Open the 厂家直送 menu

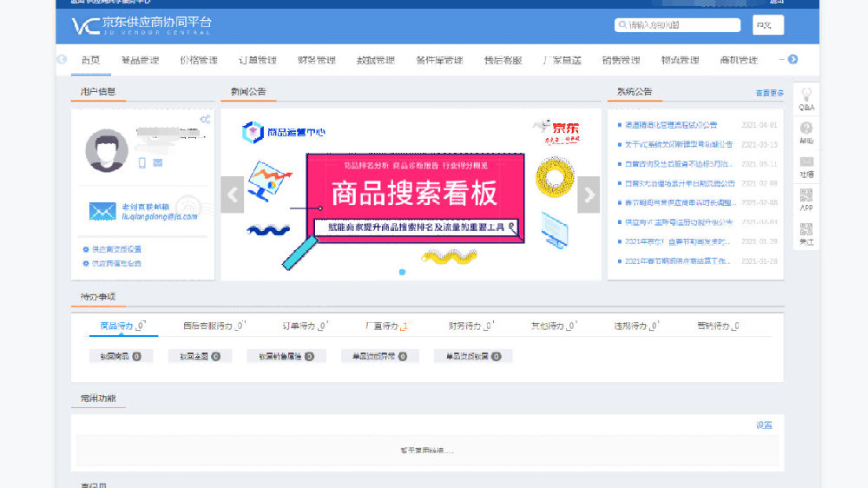(x=562, y=60)
